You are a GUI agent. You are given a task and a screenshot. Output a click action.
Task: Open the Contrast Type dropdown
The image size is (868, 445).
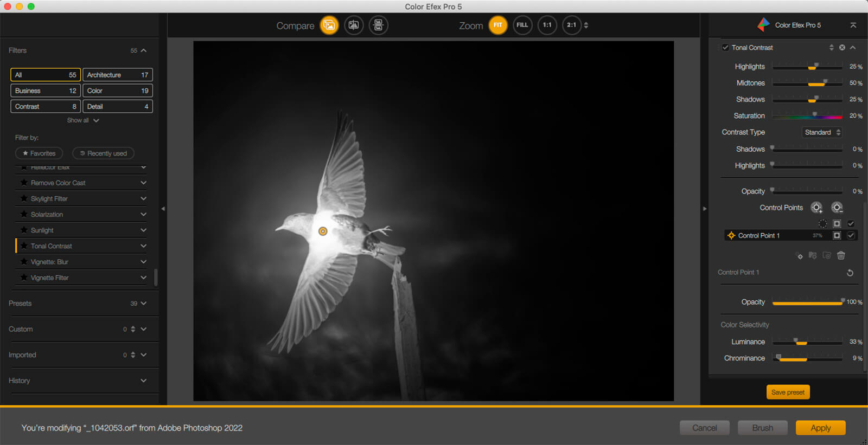[822, 132]
